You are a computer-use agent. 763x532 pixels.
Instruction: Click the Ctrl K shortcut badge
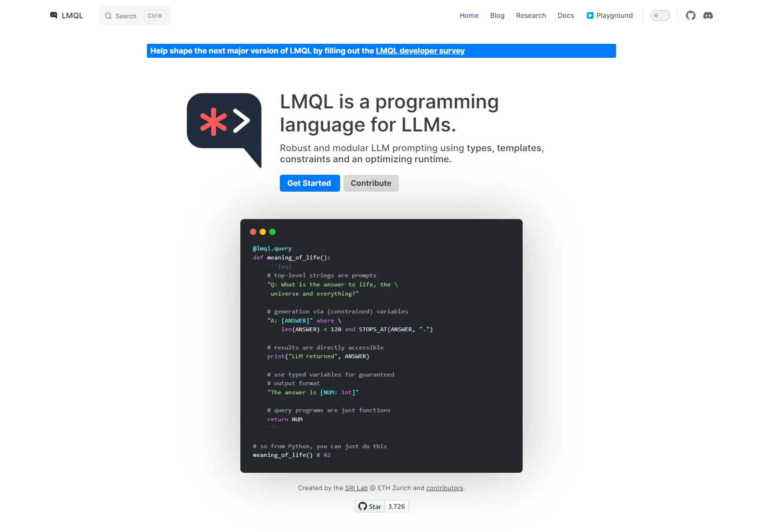tap(155, 15)
